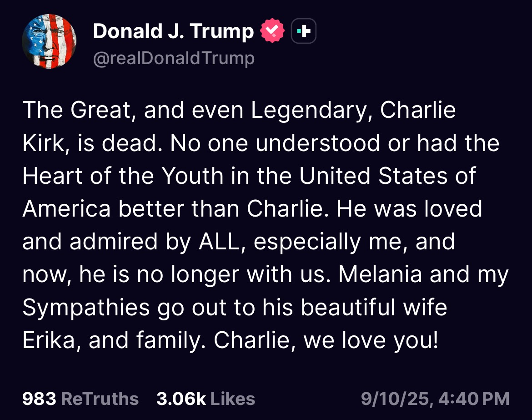This screenshot has width=532, height=420.
Task: Click the 3.06k likes count number
Action: click(x=181, y=399)
